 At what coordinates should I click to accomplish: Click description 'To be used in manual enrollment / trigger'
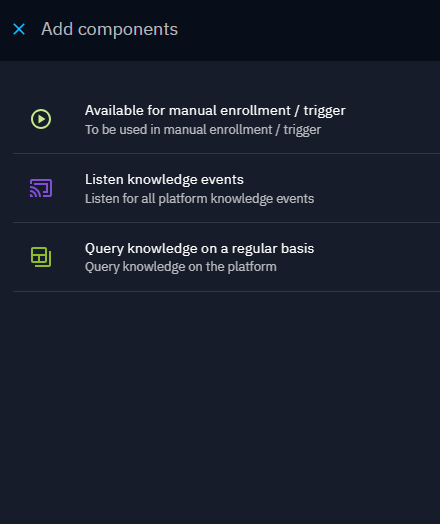click(x=203, y=130)
